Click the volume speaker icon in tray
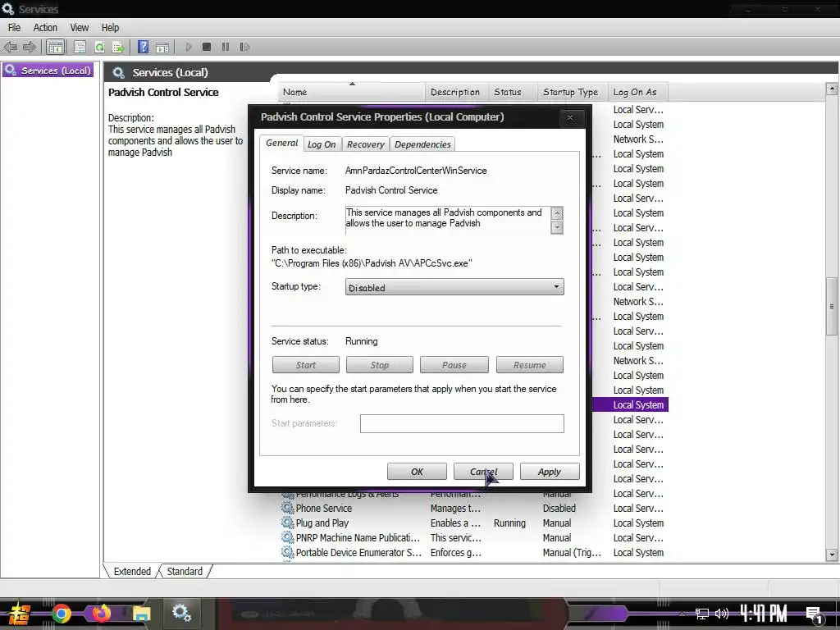The image size is (840, 630). click(722, 614)
